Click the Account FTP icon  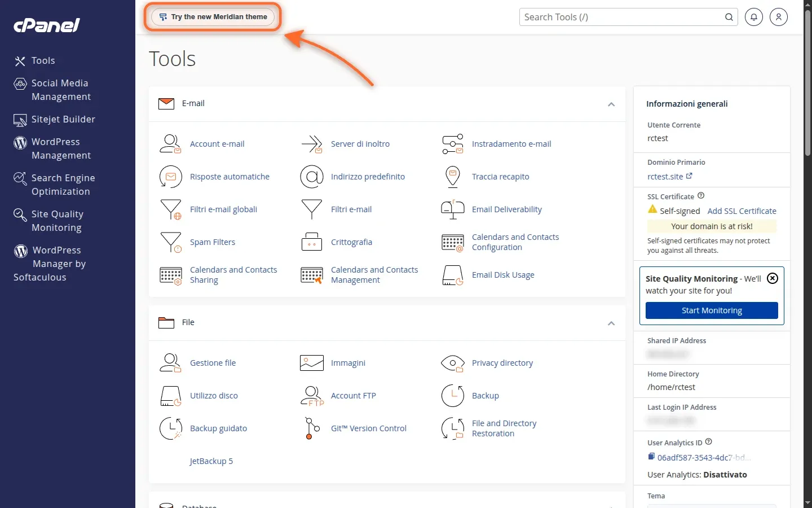(312, 396)
